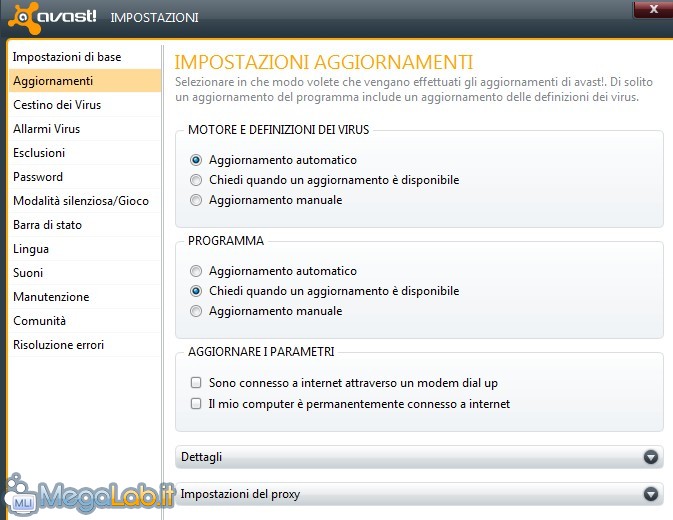Click the MegaLab.it watermark logo
The image size is (673, 520).
[88, 494]
